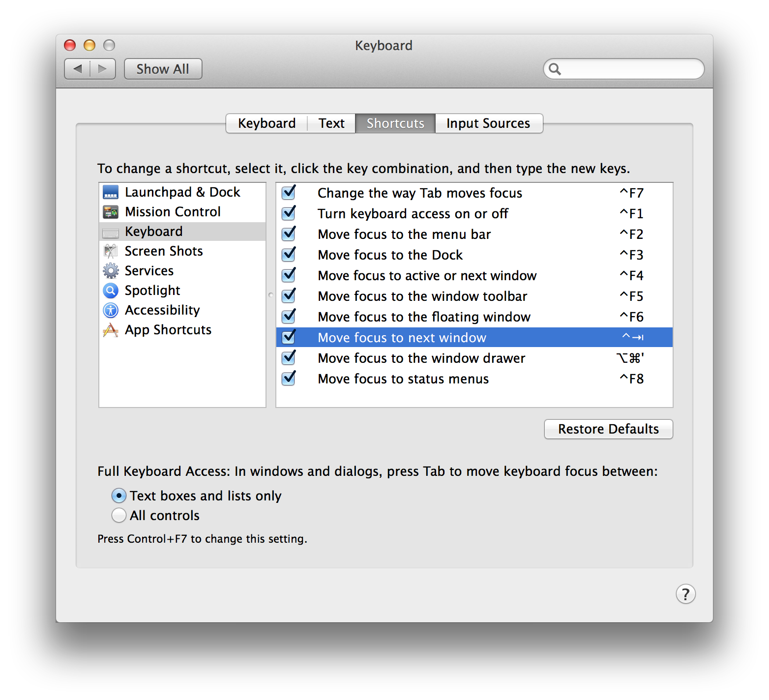This screenshot has height=700, width=769.
Task: Select 'All controls' radio button
Action: pyautogui.click(x=118, y=515)
